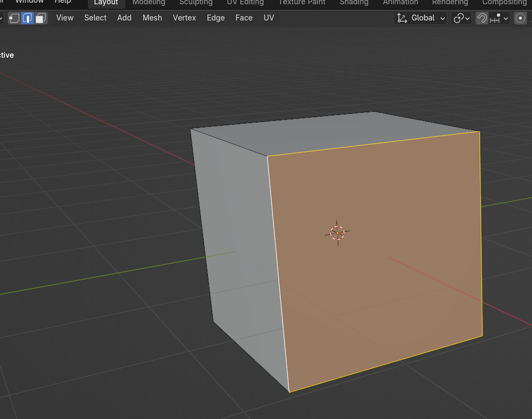Image resolution: width=532 pixels, height=419 pixels.
Task: Switch to edge select mode
Action: coord(28,18)
